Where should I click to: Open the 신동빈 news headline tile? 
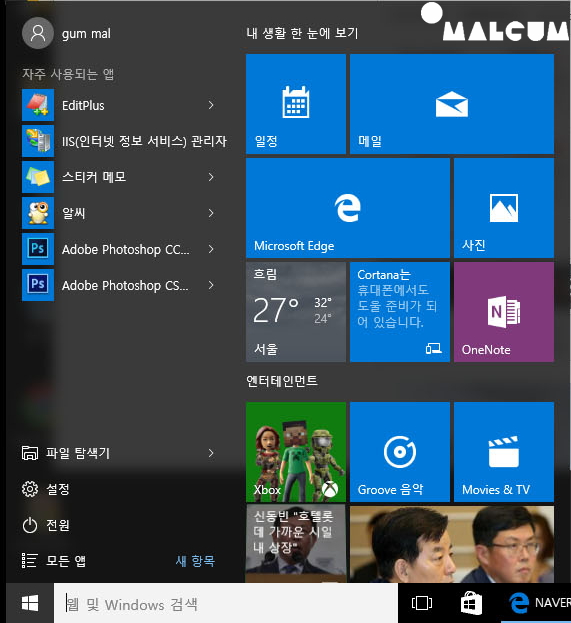coord(296,544)
